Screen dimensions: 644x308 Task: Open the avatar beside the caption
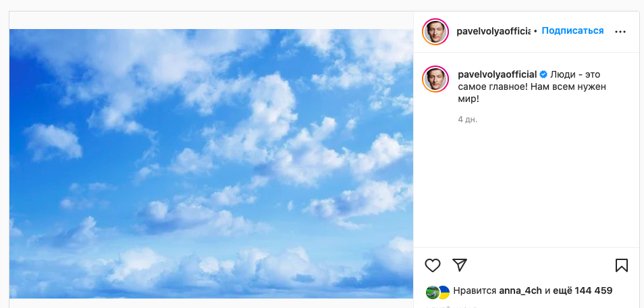[x=435, y=79]
